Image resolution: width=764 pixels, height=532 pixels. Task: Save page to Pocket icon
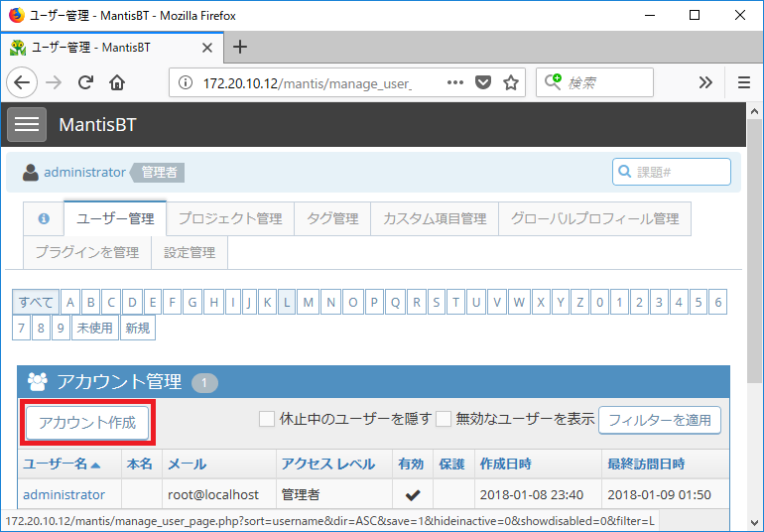(483, 82)
